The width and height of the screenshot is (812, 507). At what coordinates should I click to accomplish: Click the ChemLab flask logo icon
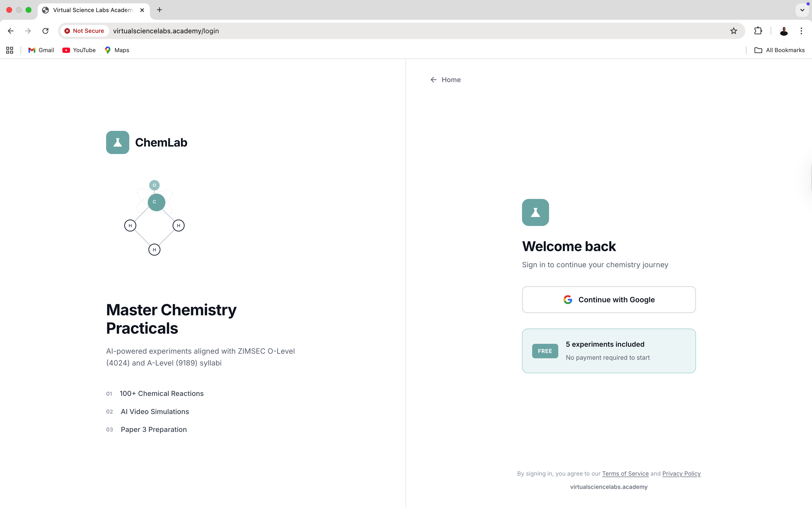pyautogui.click(x=117, y=142)
